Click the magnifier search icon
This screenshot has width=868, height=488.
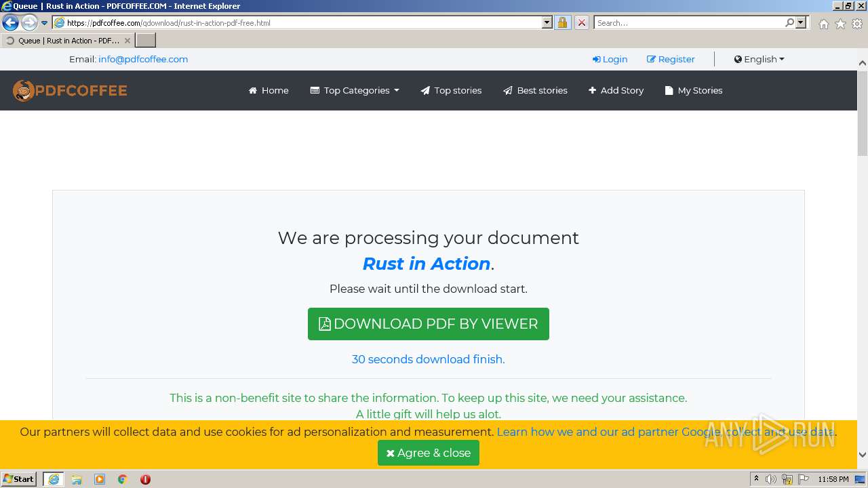pos(790,23)
